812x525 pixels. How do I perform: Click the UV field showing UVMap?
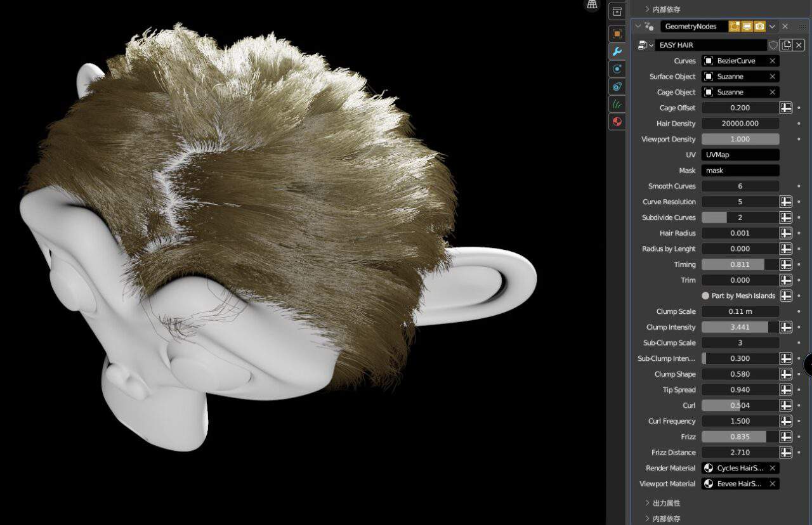[x=740, y=155]
